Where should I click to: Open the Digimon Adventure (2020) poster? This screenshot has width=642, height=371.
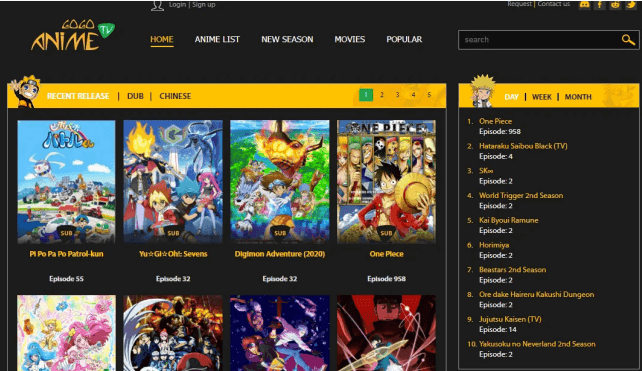[280, 182]
